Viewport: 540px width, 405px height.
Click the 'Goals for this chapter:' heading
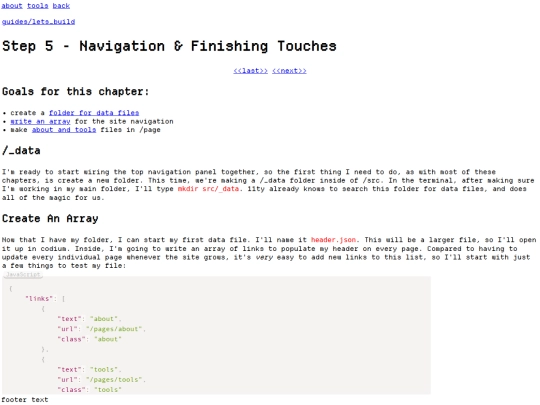tap(75, 92)
